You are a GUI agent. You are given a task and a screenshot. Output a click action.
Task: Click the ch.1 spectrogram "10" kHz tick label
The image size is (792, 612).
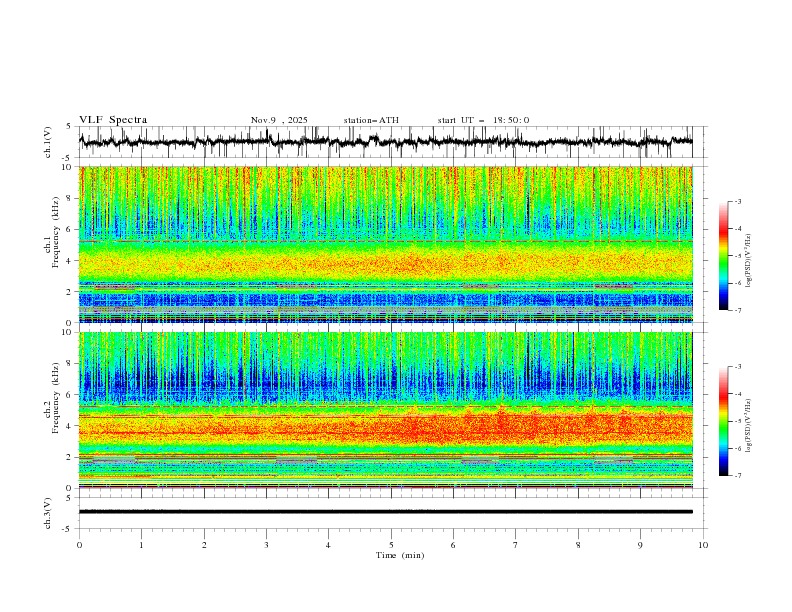click(69, 167)
